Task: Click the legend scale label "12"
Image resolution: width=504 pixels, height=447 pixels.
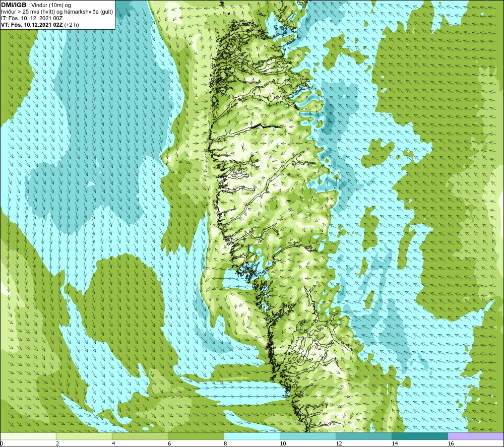Action: click(x=339, y=444)
